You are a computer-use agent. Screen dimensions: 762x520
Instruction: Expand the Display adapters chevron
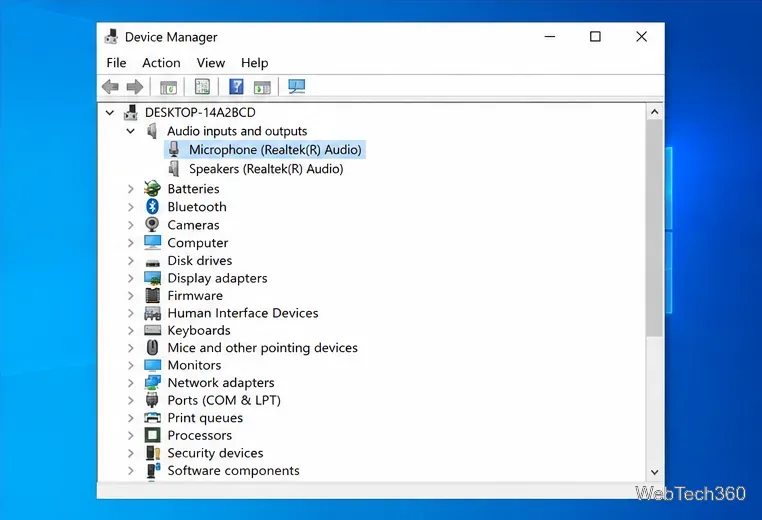(131, 278)
